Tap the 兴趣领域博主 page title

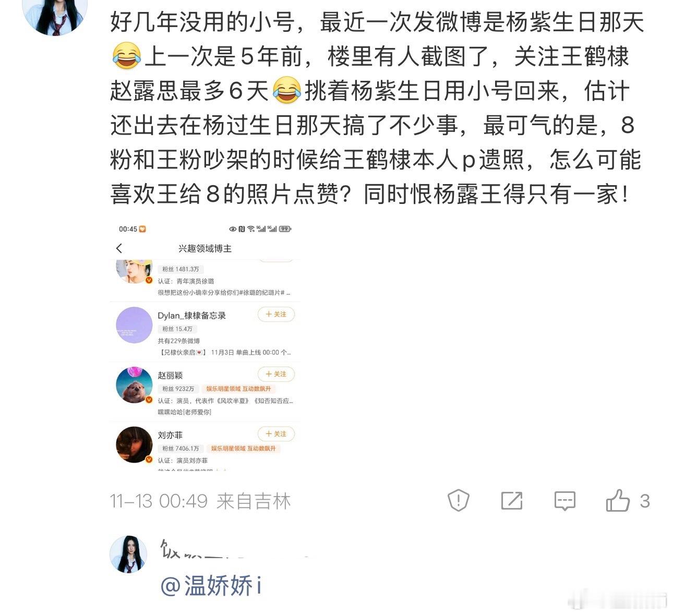point(205,248)
